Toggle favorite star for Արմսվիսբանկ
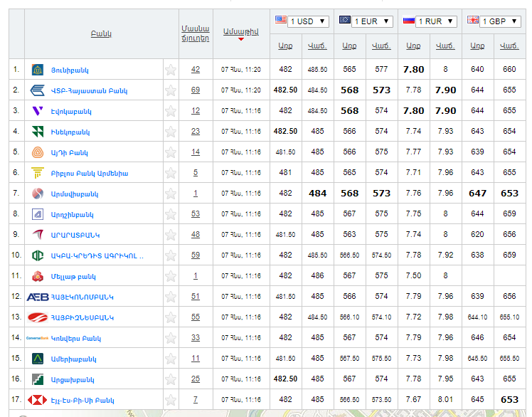The image size is (532, 417). pyautogui.click(x=171, y=194)
